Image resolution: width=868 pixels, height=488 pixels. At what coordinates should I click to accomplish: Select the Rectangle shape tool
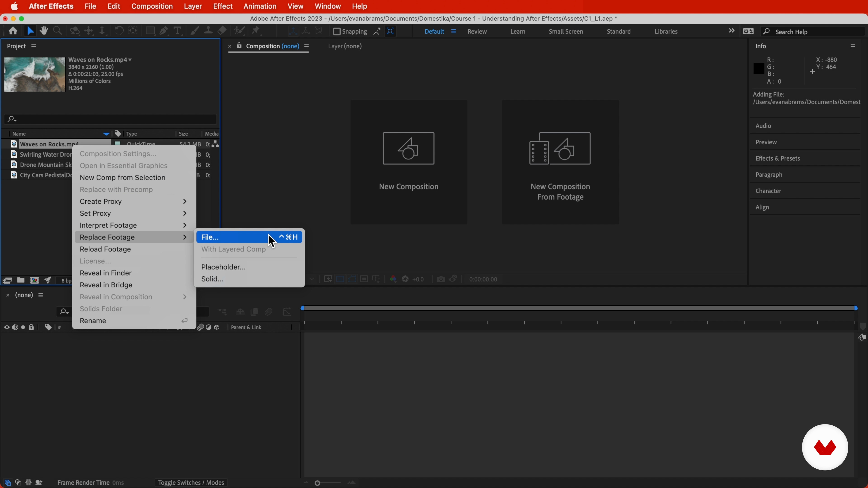pyautogui.click(x=150, y=31)
